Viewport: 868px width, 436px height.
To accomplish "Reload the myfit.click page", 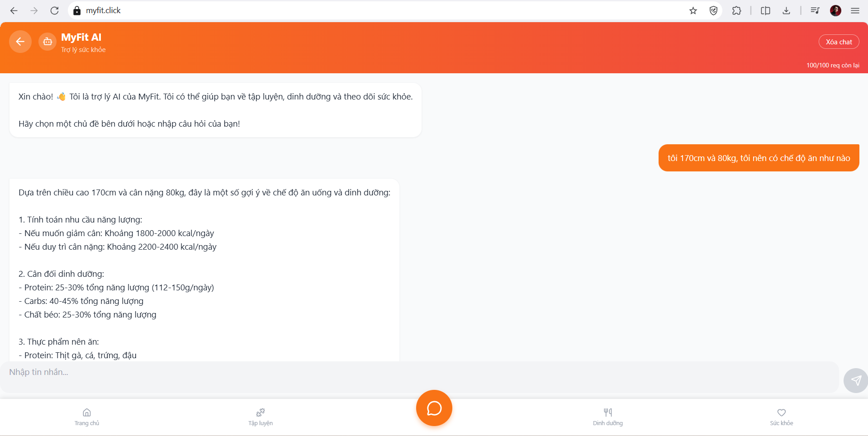I will tap(54, 11).
